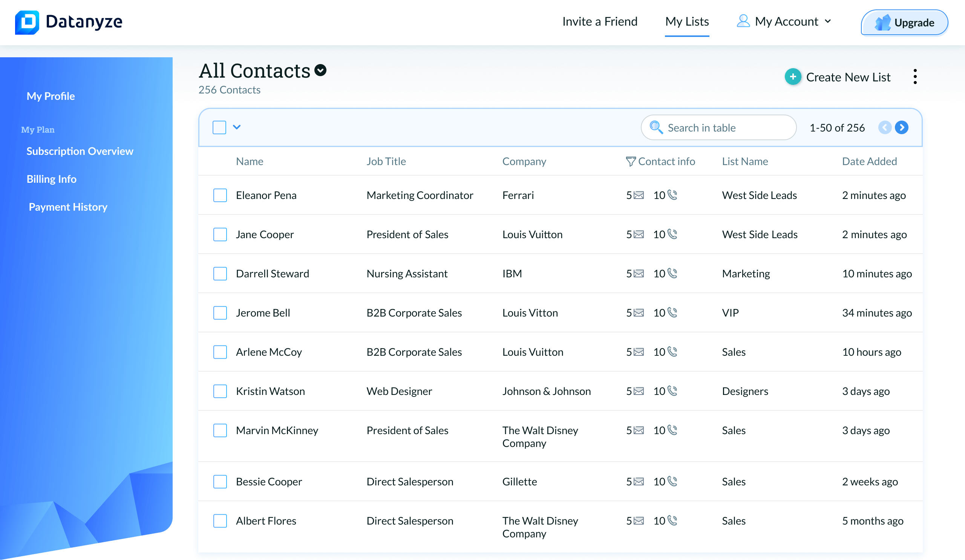The width and height of the screenshot is (965, 560).
Task: Click the 256 Contacts count text
Action: pos(230,90)
